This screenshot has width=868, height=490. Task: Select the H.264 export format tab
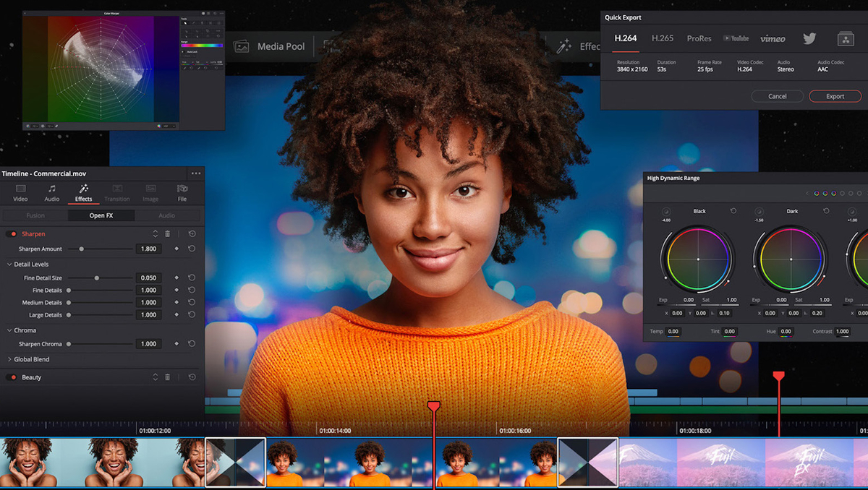click(626, 38)
